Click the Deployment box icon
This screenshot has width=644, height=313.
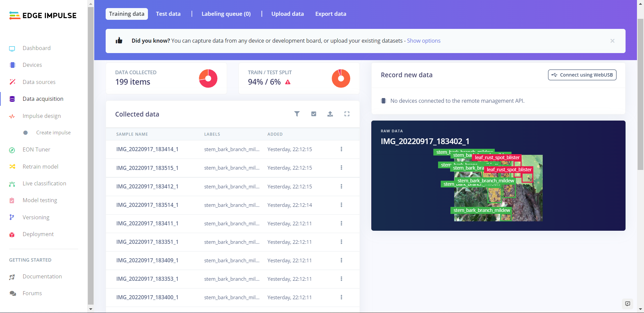pos(12,234)
